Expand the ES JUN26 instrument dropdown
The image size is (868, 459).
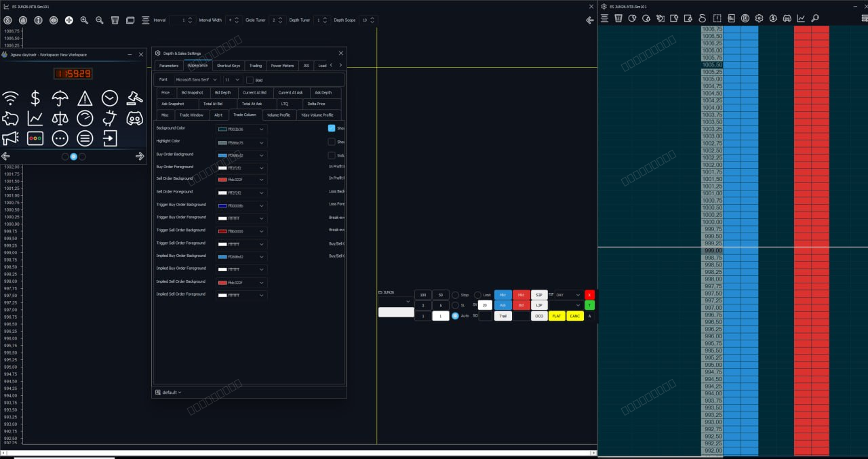(395, 302)
